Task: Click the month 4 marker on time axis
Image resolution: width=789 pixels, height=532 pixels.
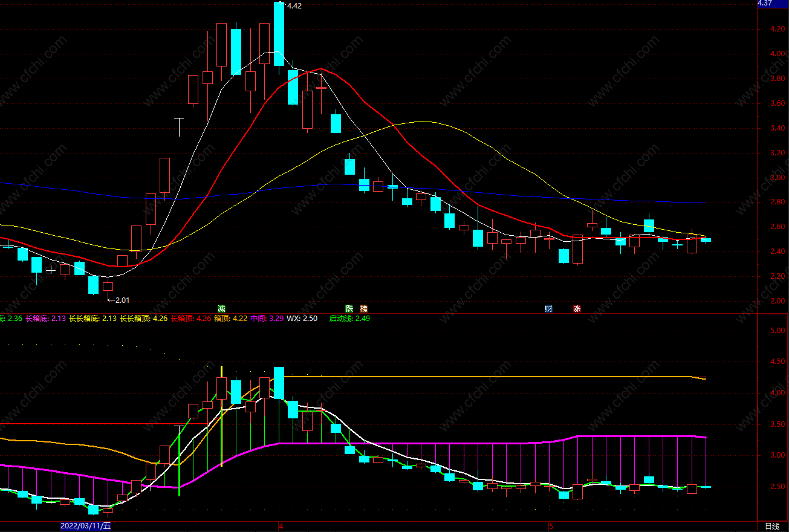Action: (x=280, y=526)
